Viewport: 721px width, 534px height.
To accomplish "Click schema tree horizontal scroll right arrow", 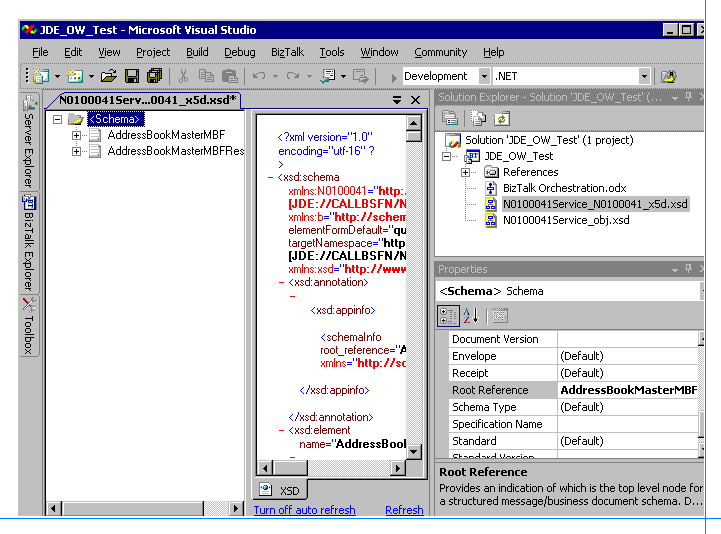I will pos(235,508).
